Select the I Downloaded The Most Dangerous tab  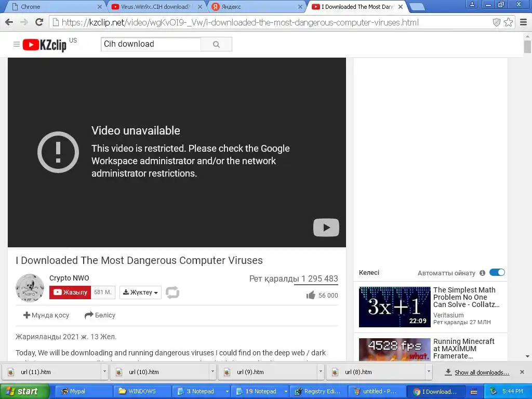click(356, 6)
